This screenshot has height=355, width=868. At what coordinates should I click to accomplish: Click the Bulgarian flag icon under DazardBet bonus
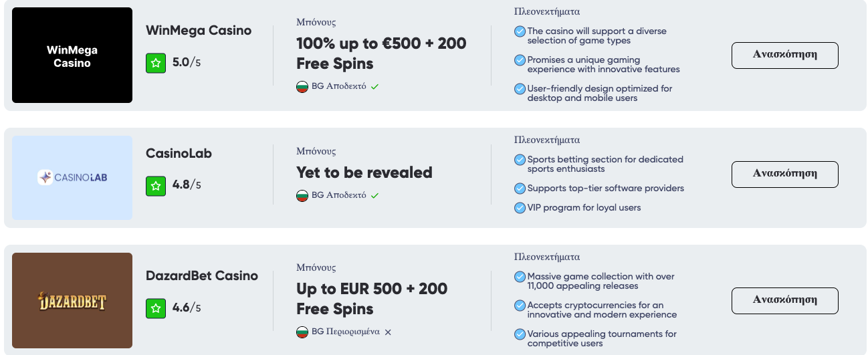[x=302, y=332]
